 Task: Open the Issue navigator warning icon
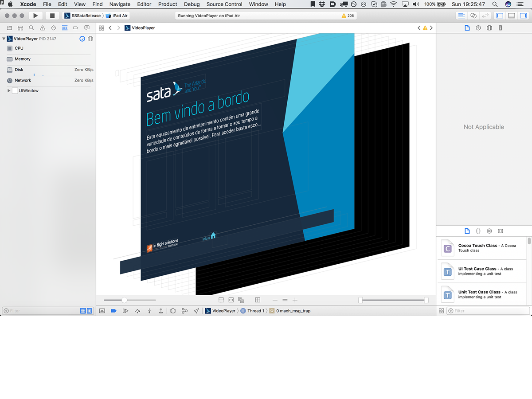click(x=43, y=28)
